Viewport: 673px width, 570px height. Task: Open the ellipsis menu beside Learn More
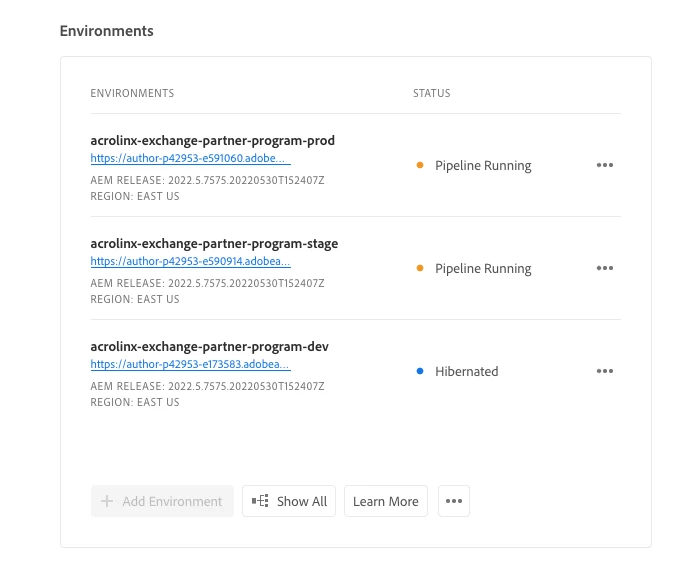coord(454,502)
